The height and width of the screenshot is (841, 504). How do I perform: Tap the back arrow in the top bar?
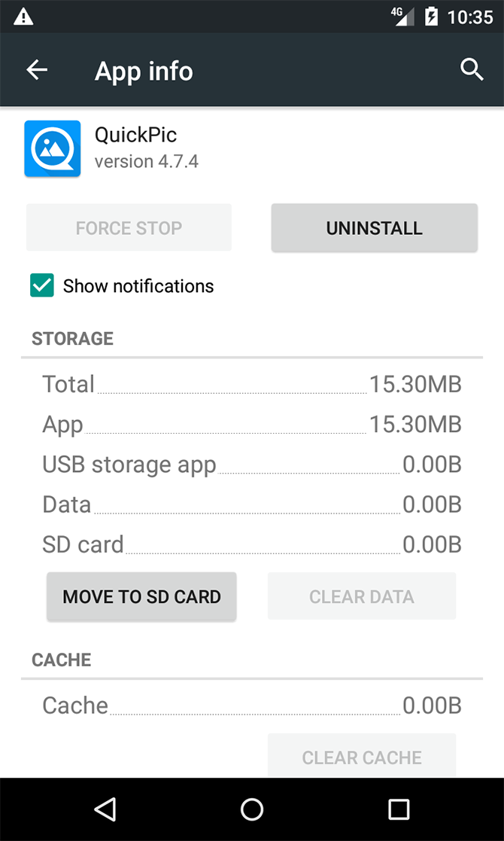point(36,69)
